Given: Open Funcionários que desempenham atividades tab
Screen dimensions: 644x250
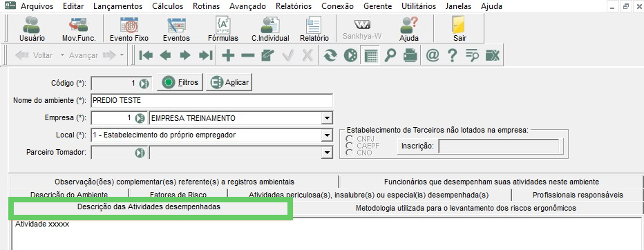Looking at the screenshot, I should pyautogui.click(x=491, y=182).
